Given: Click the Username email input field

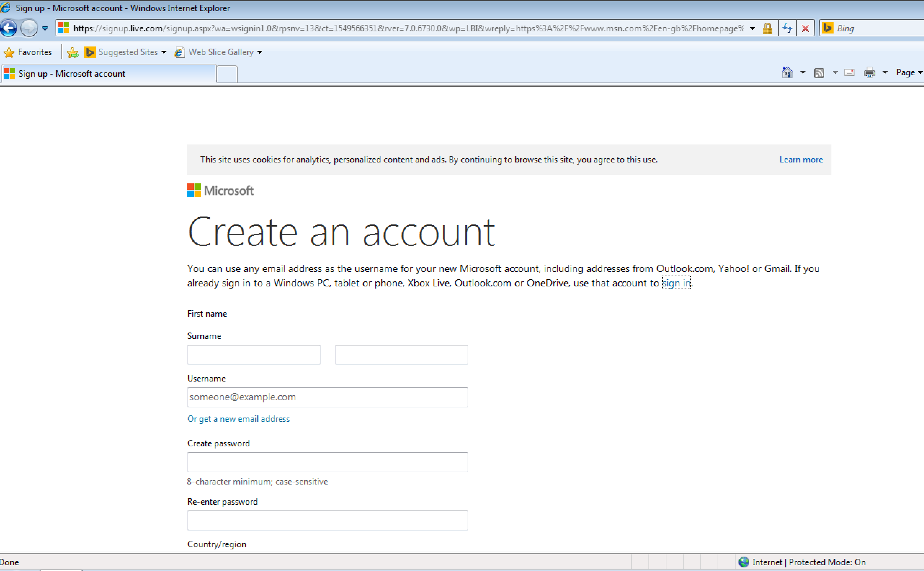Looking at the screenshot, I should (x=328, y=397).
